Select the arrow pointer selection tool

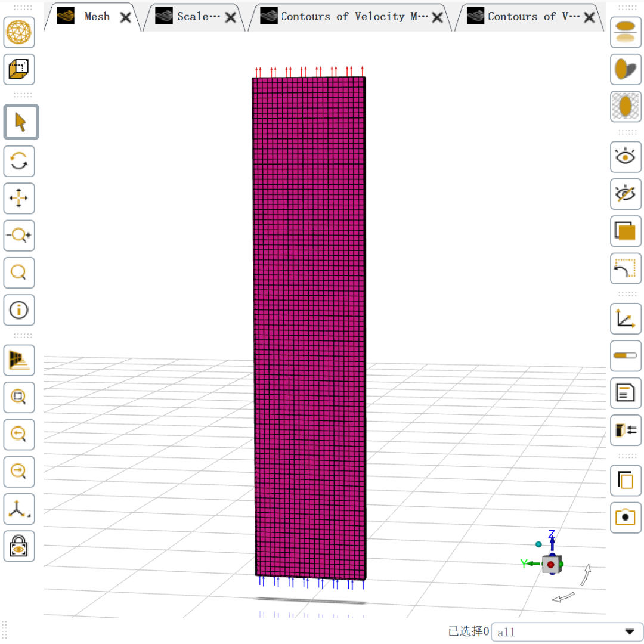[21, 122]
